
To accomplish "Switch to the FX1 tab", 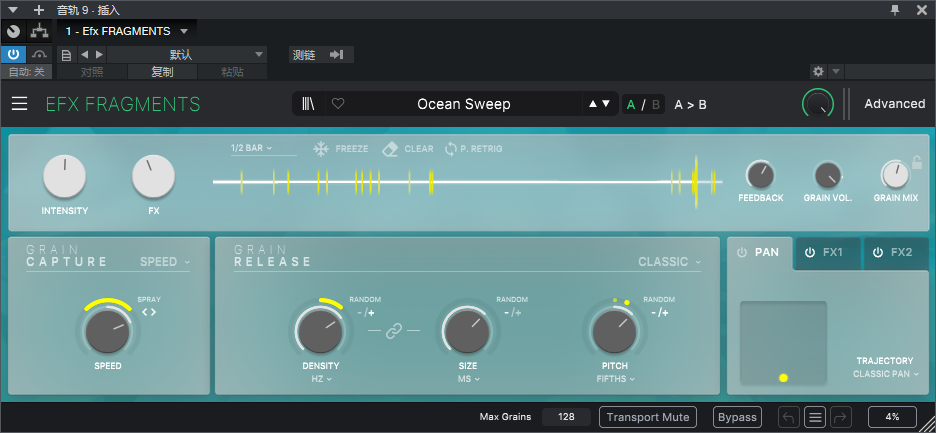I will pos(828,253).
